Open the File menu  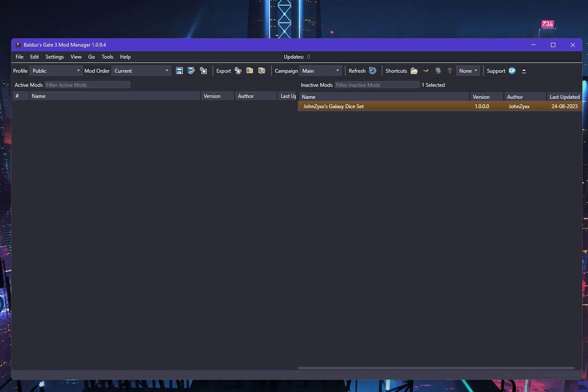20,57
